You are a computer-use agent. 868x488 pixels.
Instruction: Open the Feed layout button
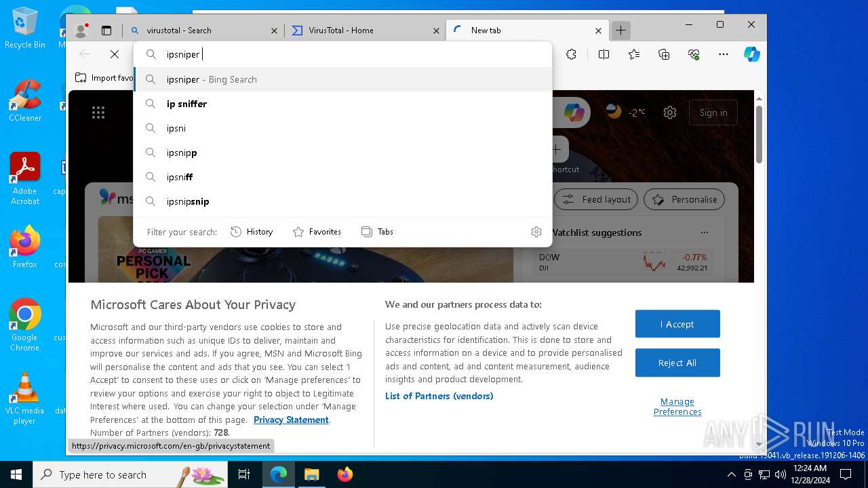597,199
